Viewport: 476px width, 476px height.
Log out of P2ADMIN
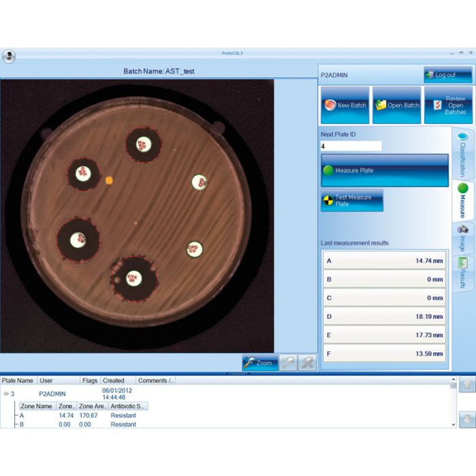point(447,75)
